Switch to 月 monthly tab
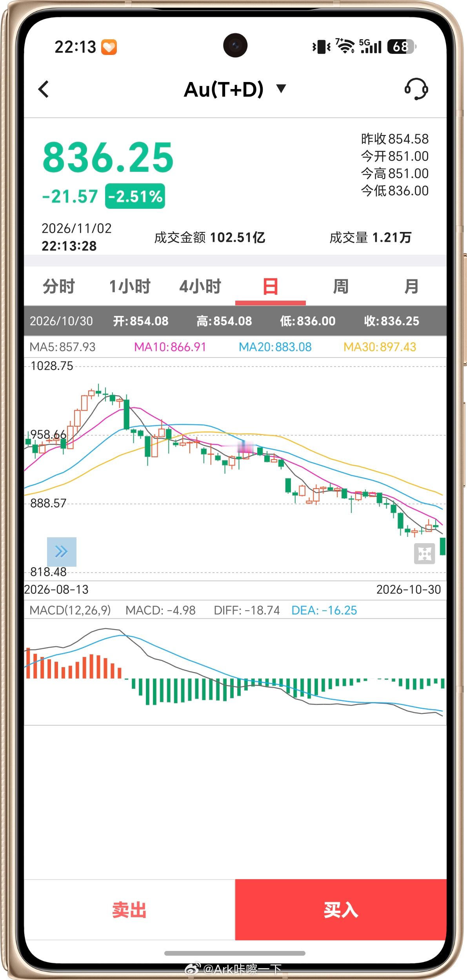 click(x=411, y=286)
